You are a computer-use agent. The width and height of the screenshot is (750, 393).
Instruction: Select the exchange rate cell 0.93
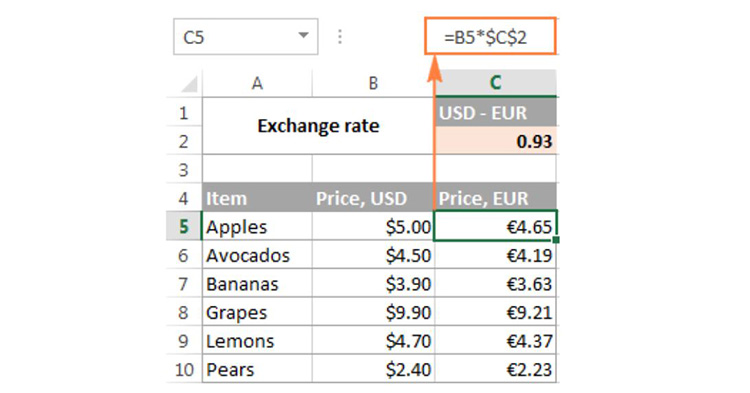point(496,141)
